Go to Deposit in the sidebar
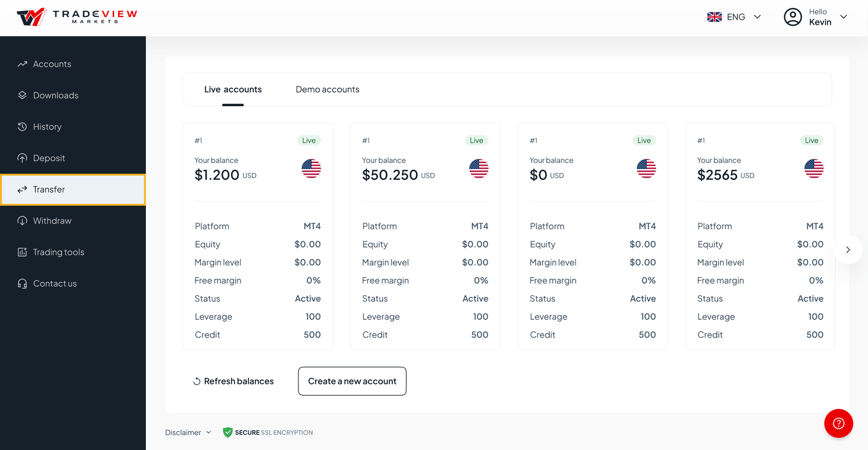The width and height of the screenshot is (868, 450). click(x=49, y=158)
